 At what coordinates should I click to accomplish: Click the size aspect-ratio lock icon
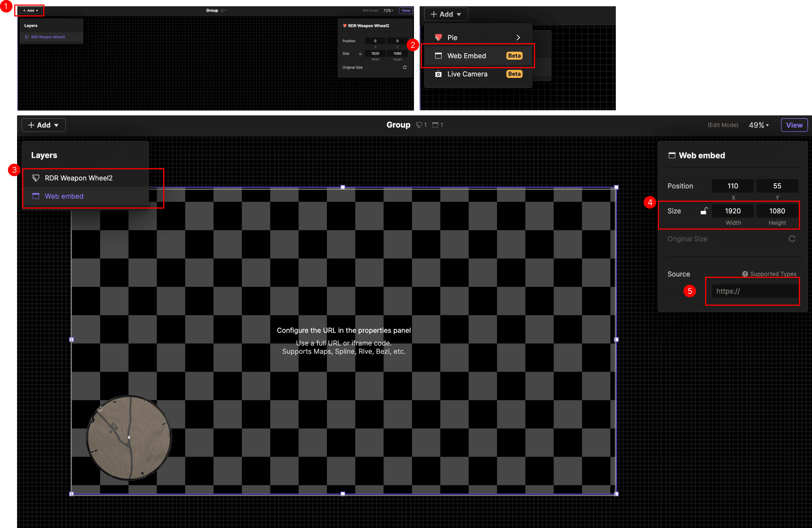(x=704, y=211)
